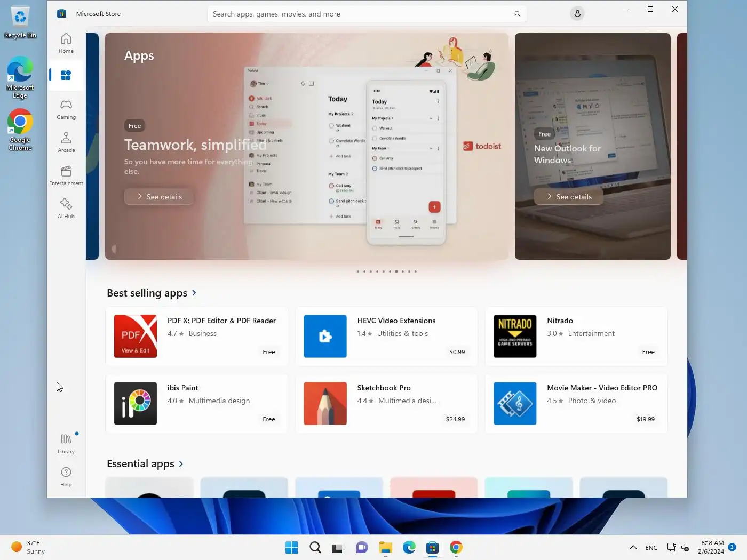This screenshot has height=560, width=747.
Task: Select the first carousel page dot
Action: pos(357,271)
